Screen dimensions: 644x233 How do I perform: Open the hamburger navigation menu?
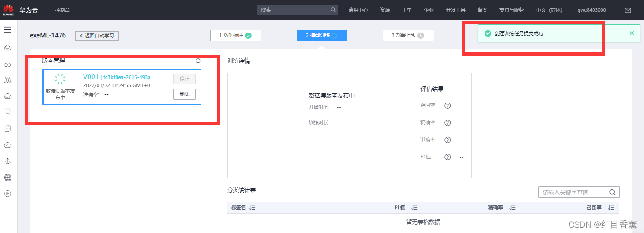(7, 30)
